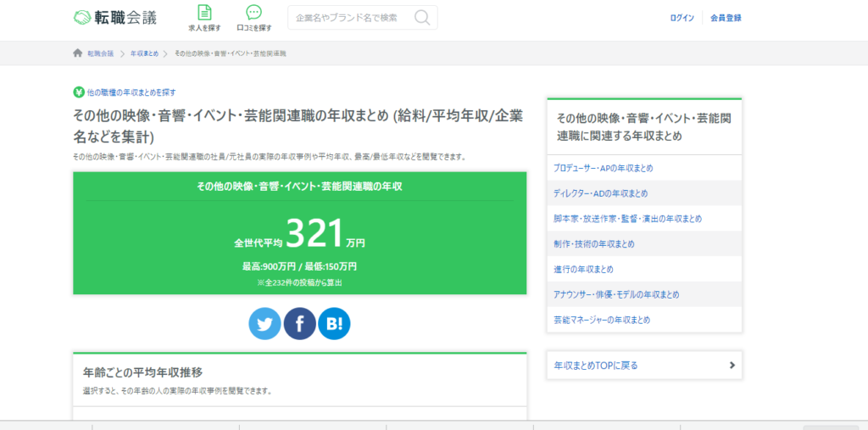Screen dimensions: 868x430
Task: Open 口コミを探す speech bubble icon
Action: pos(254,12)
